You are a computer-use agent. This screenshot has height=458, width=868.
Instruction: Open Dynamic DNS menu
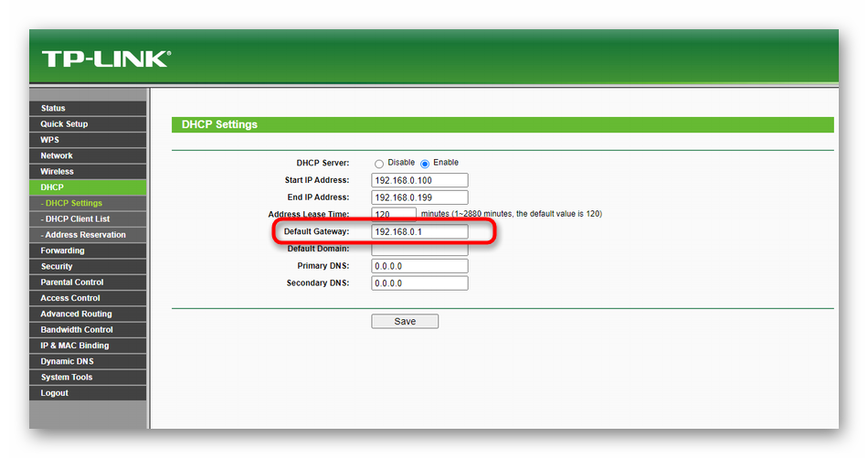88,361
